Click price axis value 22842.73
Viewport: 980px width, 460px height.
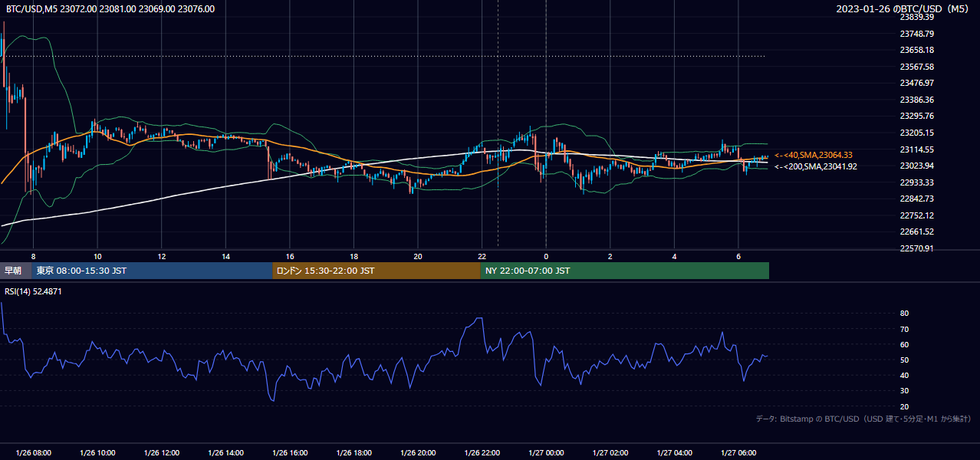tap(916, 199)
